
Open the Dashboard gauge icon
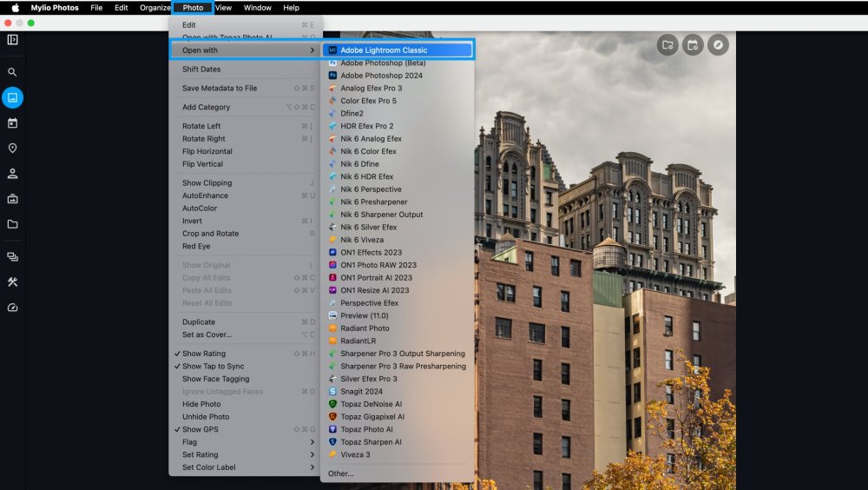click(x=12, y=308)
